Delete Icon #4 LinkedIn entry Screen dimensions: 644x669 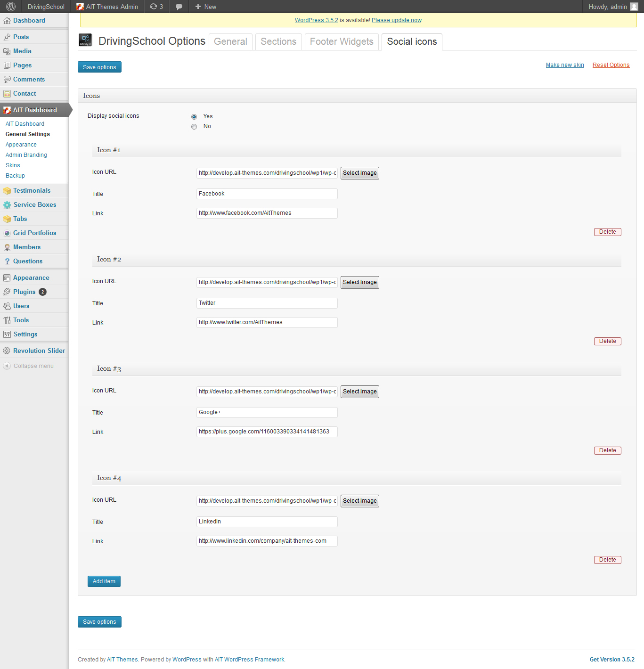[608, 560]
